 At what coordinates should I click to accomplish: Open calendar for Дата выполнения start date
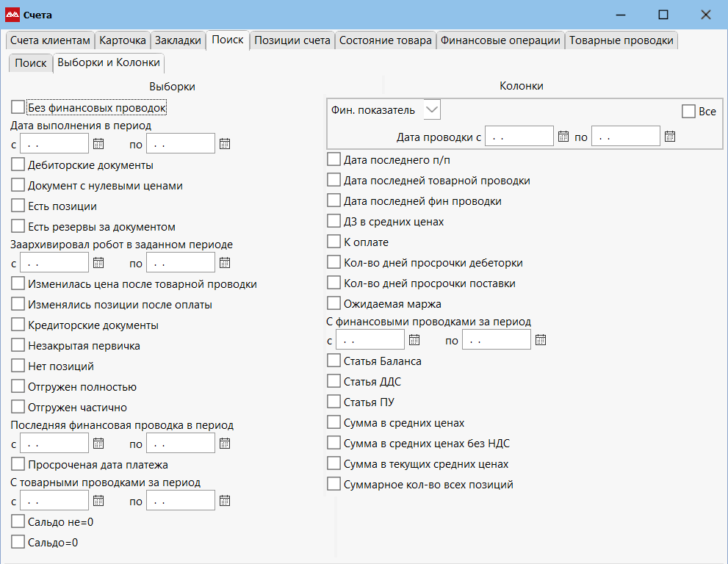click(x=98, y=144)
